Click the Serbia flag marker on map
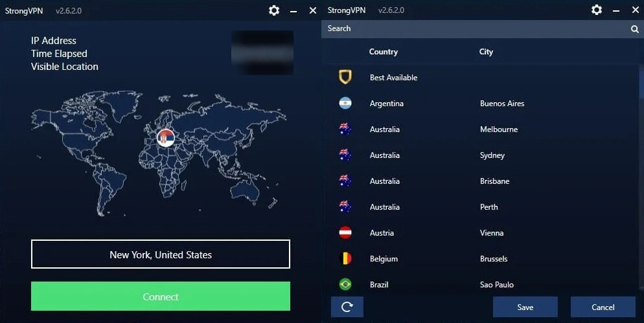 166,138
